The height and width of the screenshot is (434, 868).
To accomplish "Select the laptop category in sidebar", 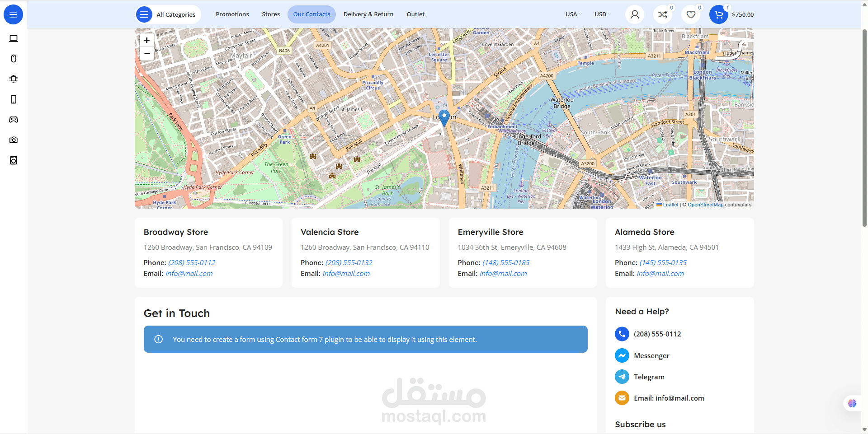I will [14, 38].
